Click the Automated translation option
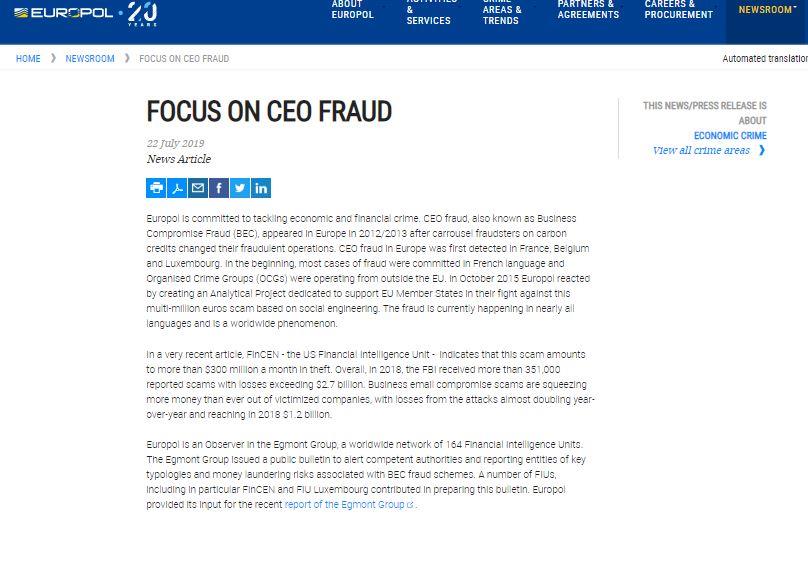The height and width of the screenshot is (562, 808). [765, 59]
